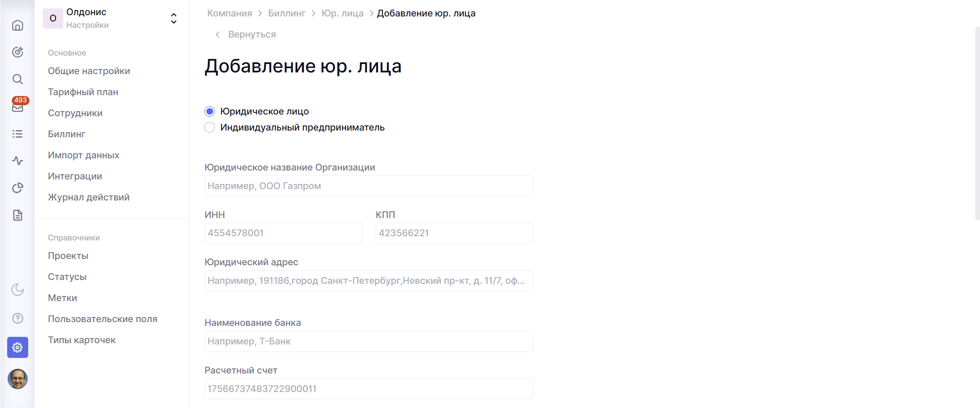Open help question mark icon
This screenshot has height=408, width=980.
[x=17, y=318]
